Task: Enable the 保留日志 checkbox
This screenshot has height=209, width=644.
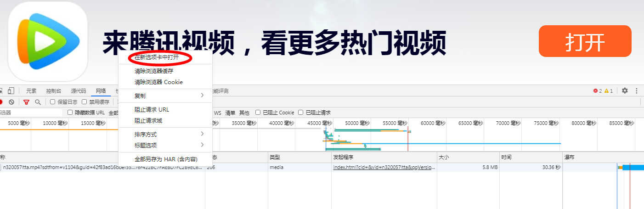Action: (53, 102)
